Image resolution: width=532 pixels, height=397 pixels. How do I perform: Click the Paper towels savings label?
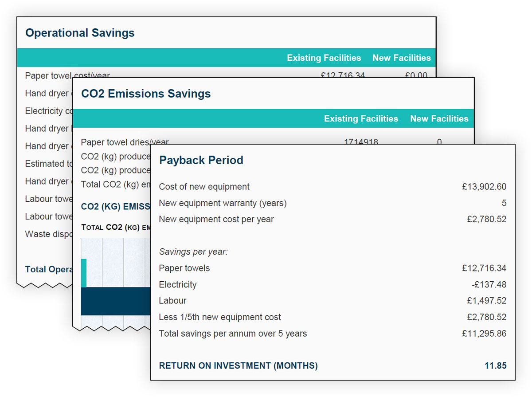[184, 268]
